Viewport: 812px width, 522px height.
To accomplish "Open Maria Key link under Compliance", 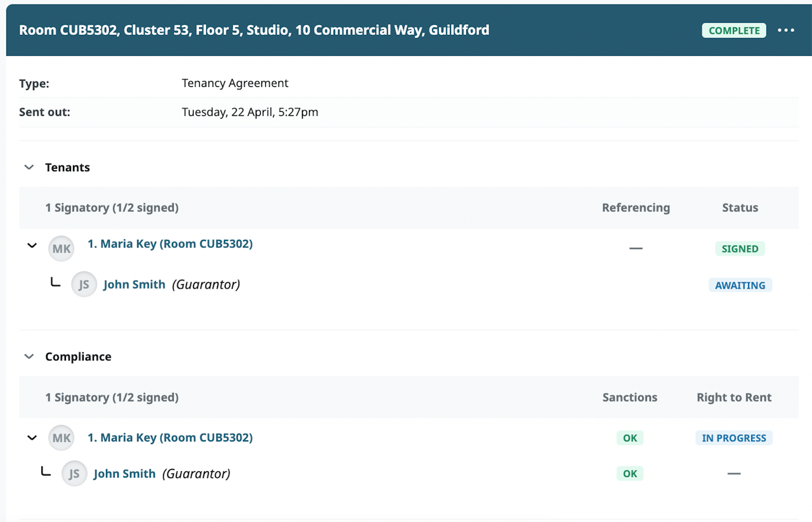I will pyautogui.click(x=170, y=438).
